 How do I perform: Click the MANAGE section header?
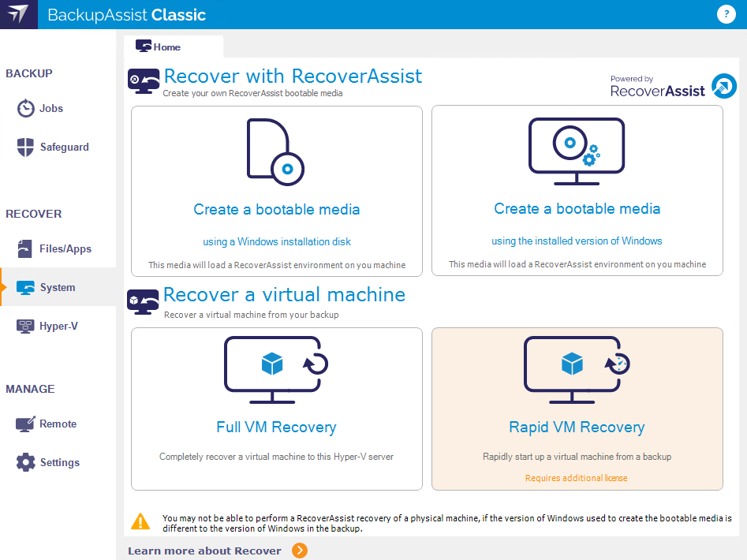(30, 389)
